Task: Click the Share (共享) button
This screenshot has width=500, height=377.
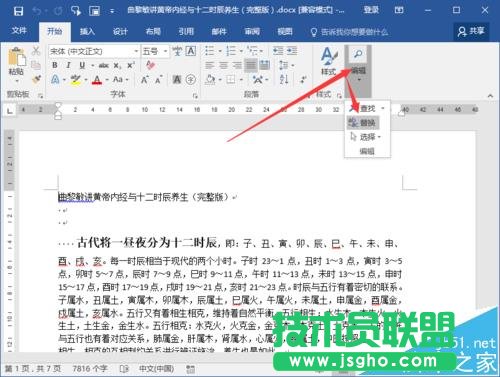Action: pos(471,31)
